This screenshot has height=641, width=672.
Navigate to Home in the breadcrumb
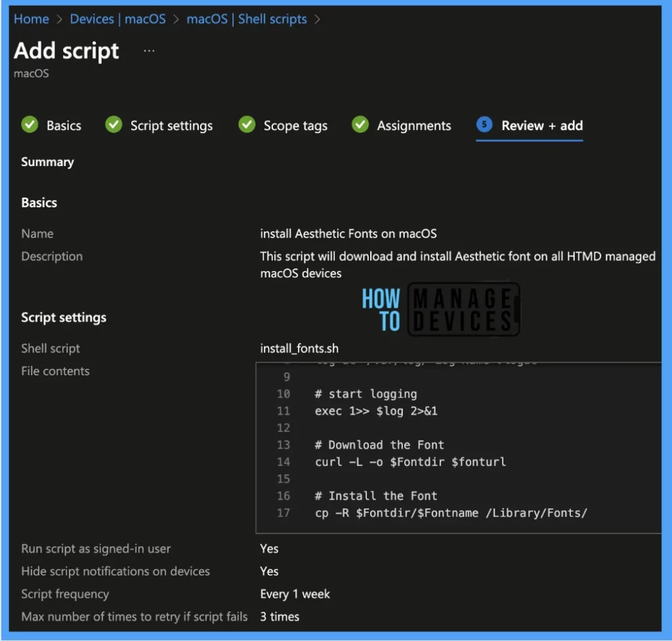[31, 19]
